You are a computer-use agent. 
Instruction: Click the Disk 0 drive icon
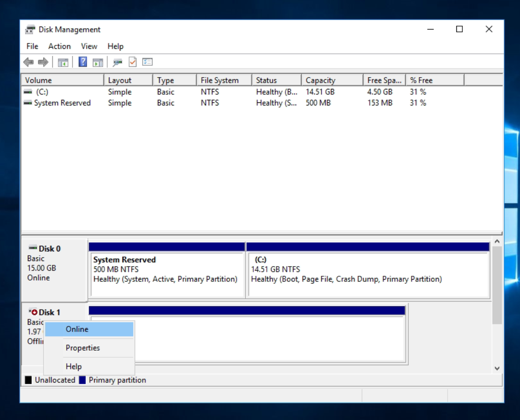point(33,247)
